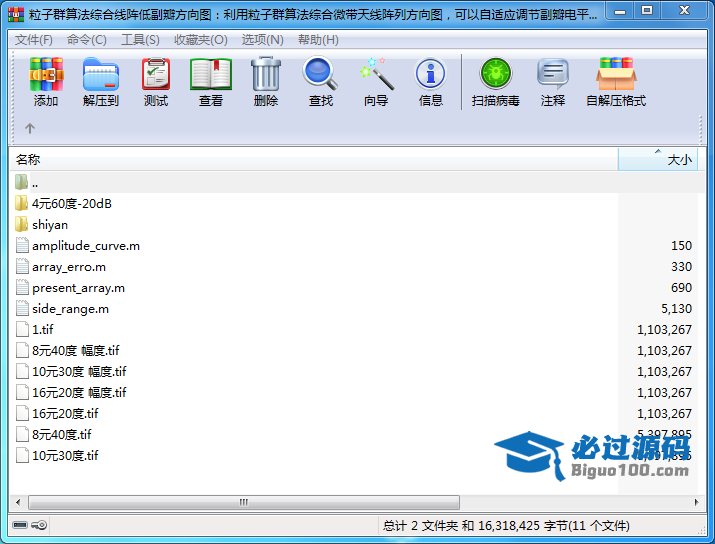Screen dimensions: 715x544
Task: Click size value 5,130
Action: click(676, 309)
